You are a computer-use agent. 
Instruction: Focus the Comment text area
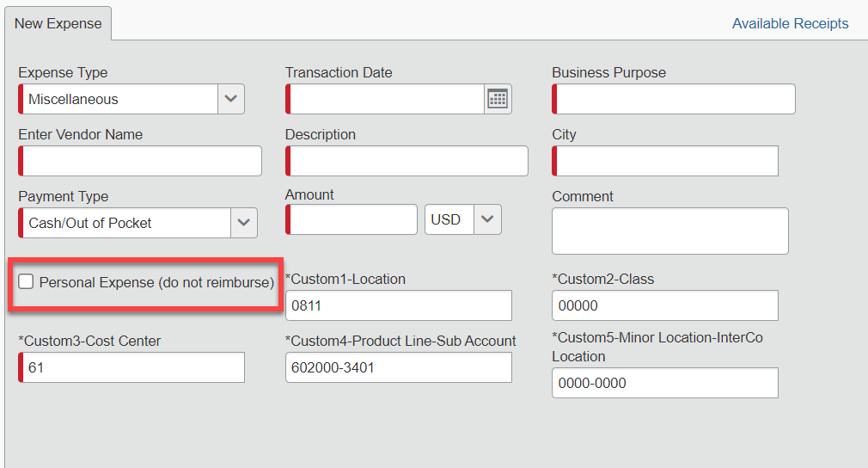click(669, 231)
